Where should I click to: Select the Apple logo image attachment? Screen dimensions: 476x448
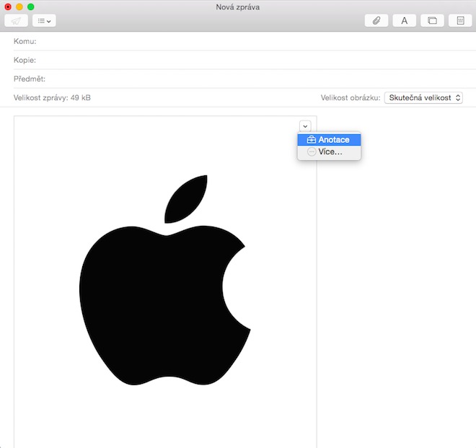pos(165,281)
